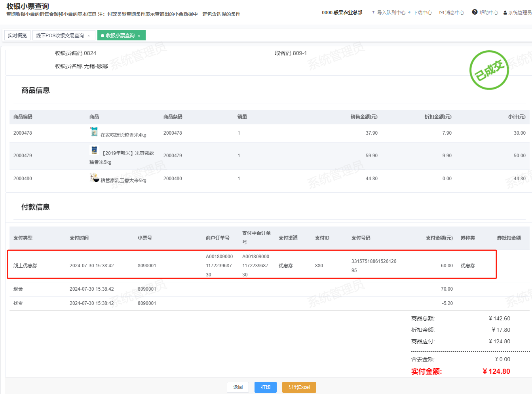The height and width of the screenshot is (394, 532).
Task: Open the 消息中心 message center
Action: pyautogui.click(x=452, y=13)
